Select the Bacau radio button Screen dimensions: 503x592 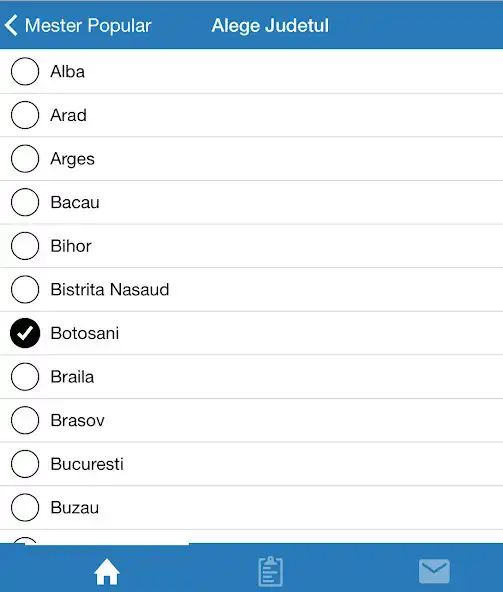point(25,202)
